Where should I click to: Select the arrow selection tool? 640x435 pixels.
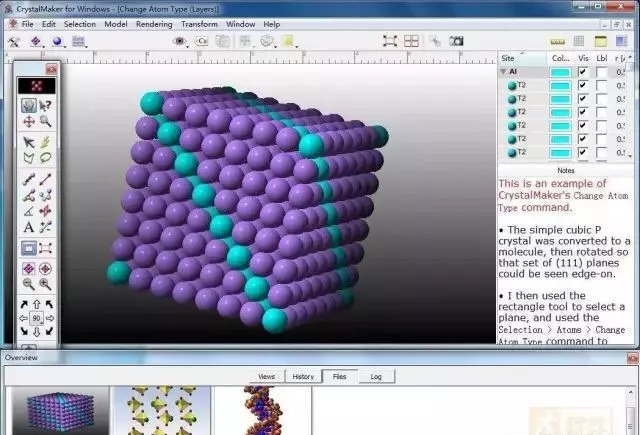28,142
